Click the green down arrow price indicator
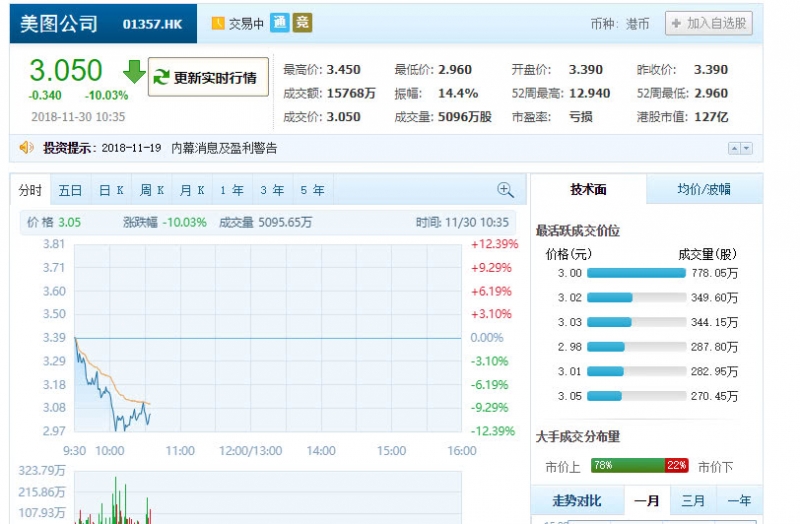800x524 pixels. coord(134,72)
